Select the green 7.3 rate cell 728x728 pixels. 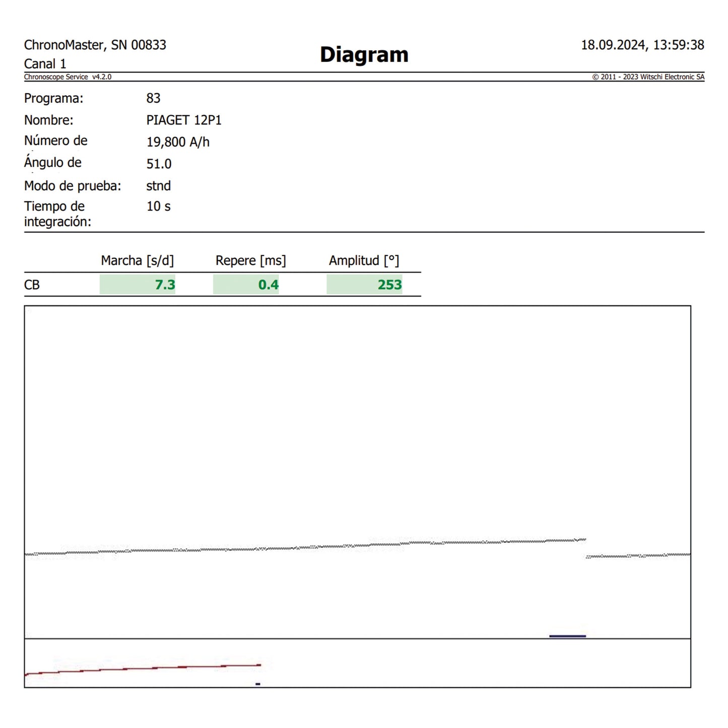click(138, 285)
